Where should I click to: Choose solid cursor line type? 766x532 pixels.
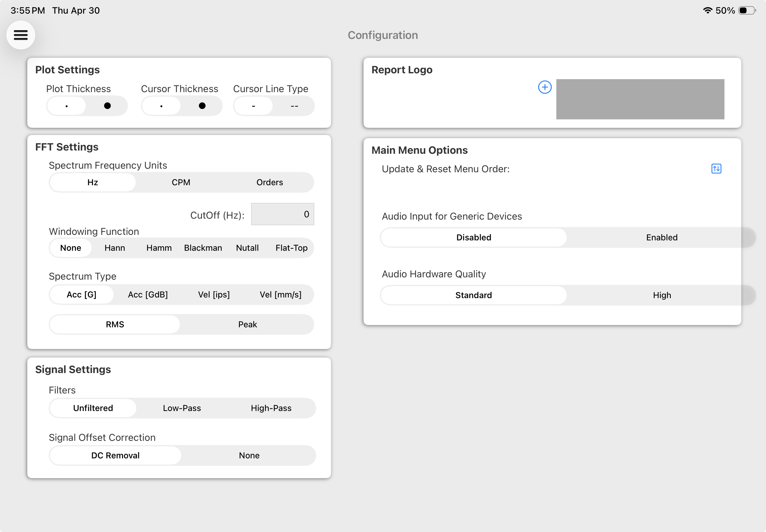(x=253, y=106)
